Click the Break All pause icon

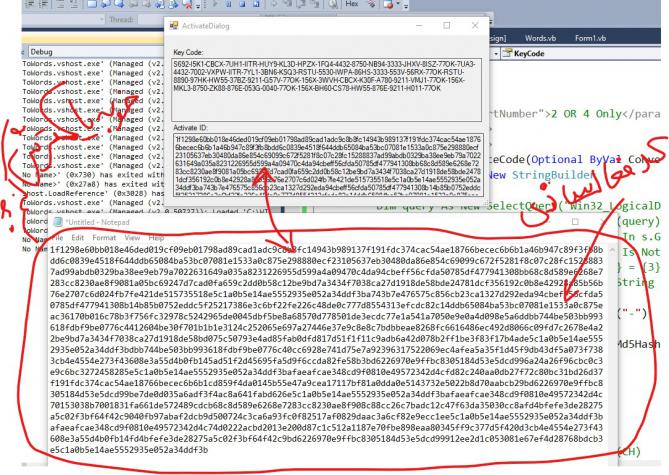[228, 4]
